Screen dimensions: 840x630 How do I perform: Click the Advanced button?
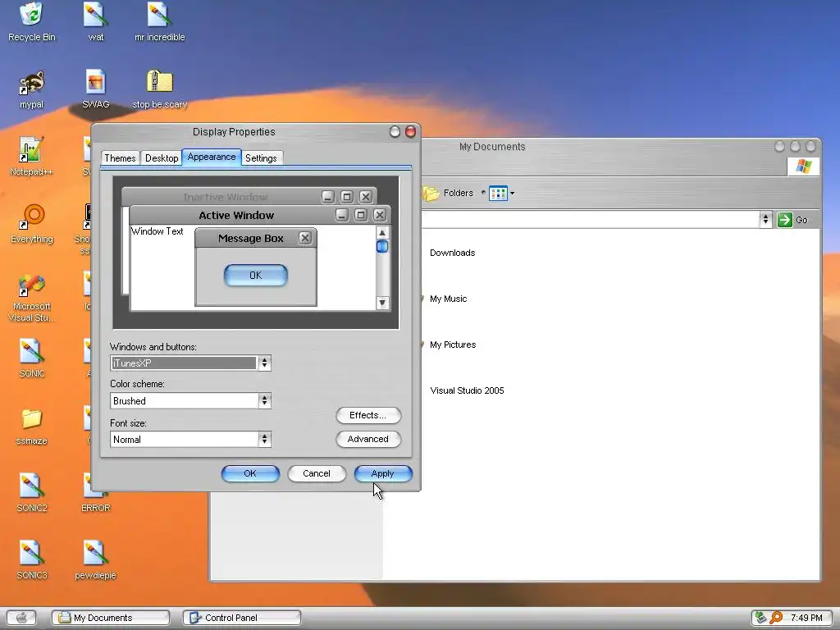point(368,439)
